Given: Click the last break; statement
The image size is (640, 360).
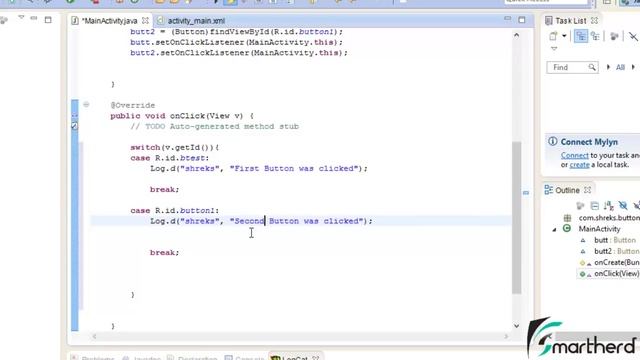Looking at the screenshot, I should (x=164, y=253).
